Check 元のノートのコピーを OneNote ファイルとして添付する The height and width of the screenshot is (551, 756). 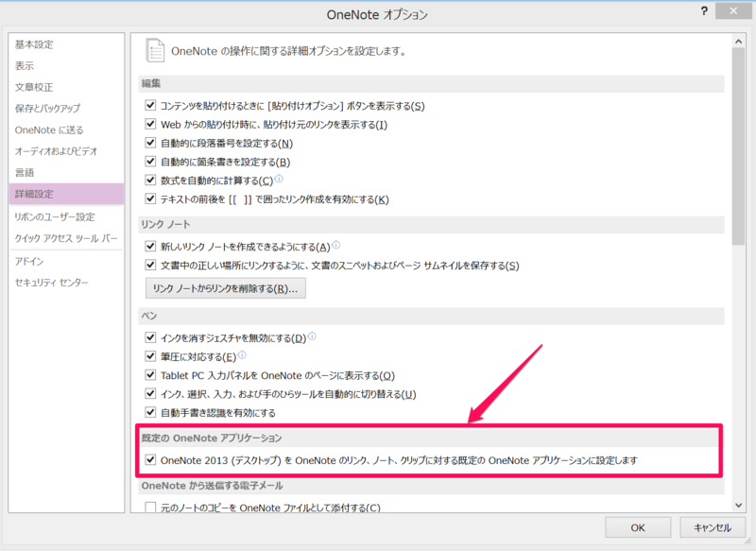point(150,508)
